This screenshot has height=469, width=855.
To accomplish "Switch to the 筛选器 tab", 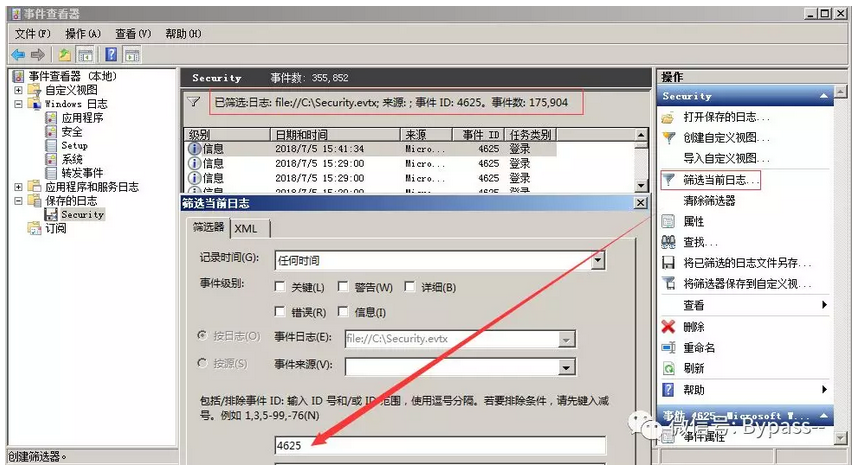I will coord(208,227).
